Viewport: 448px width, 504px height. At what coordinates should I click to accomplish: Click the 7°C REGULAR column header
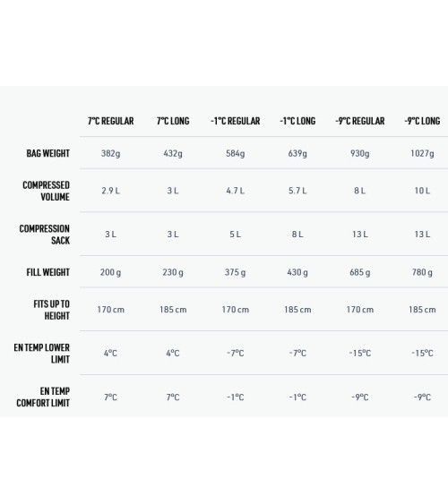click(110, 121)
